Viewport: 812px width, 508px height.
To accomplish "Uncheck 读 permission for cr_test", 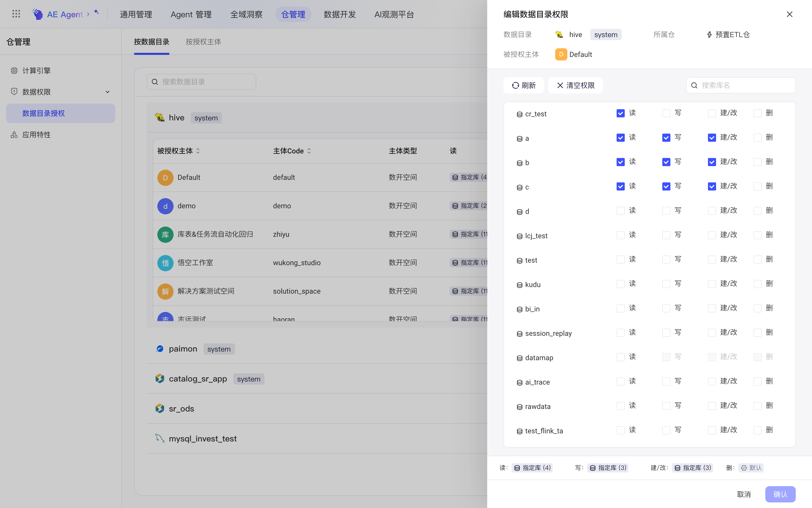I will tap(620, 113).
